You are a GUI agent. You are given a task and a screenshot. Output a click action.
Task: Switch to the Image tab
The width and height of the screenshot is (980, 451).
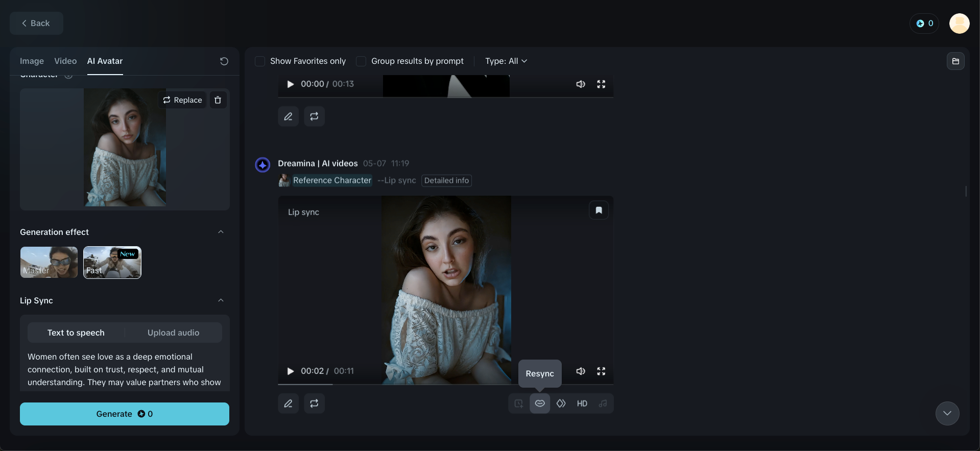pyautogui.click(x=32, y=61)
